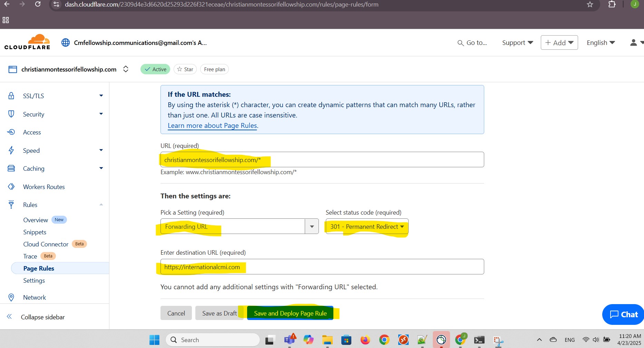Open Firefox from the taskbar
Viewport: 644px width, 348px height.
(x=365, y=340)
